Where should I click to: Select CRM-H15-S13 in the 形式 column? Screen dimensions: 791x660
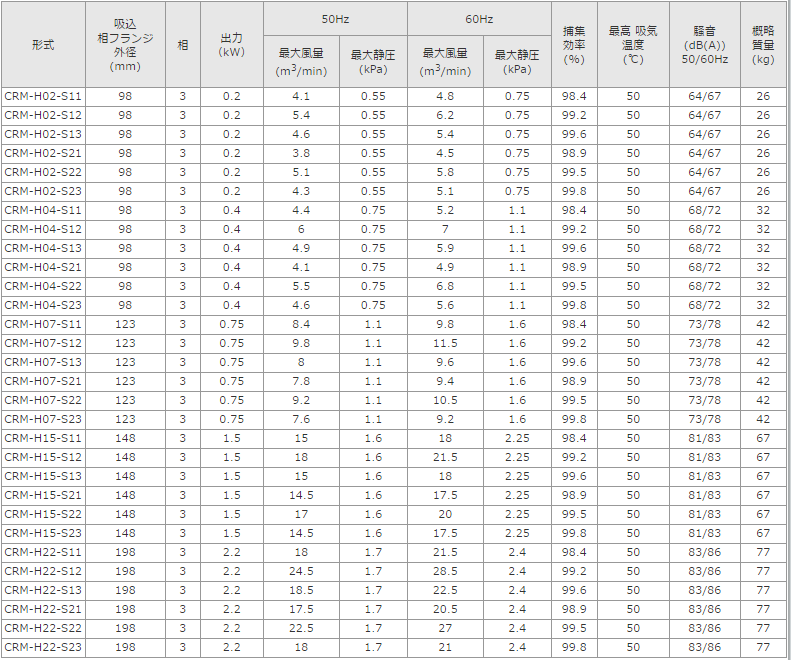point(43,476)
